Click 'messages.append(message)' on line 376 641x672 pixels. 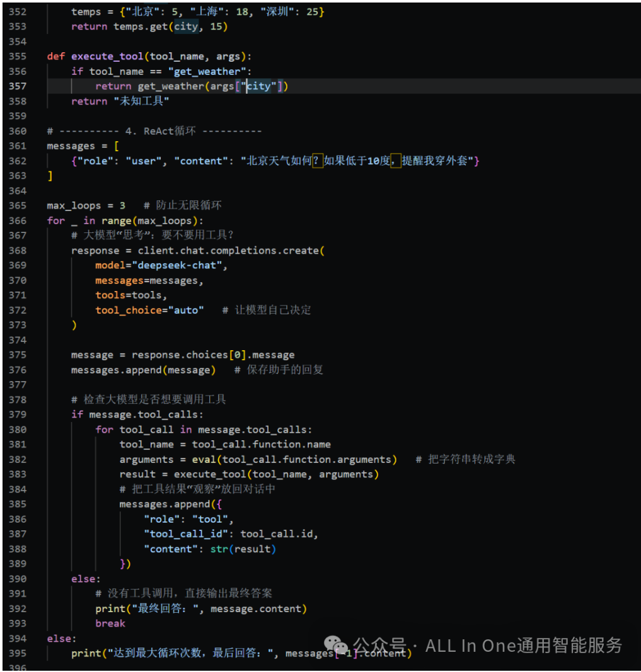tap(143, 370)
